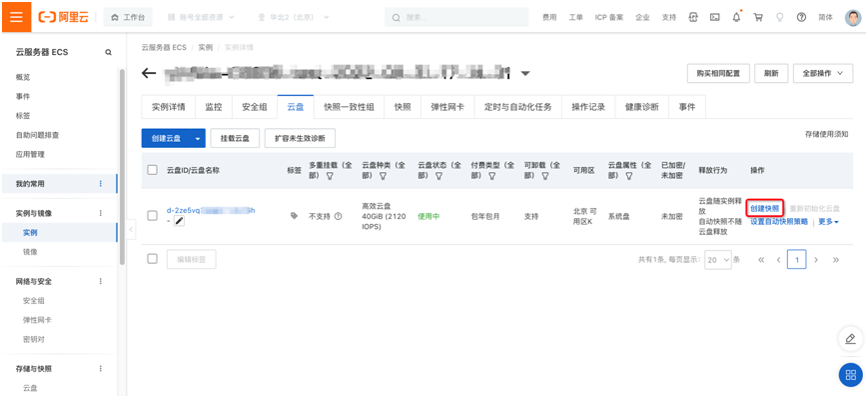Image resolution: width=868 pixels, height=398 pixels.
Task: Click the 扩容未生效诊断 button
Action: 300,139
